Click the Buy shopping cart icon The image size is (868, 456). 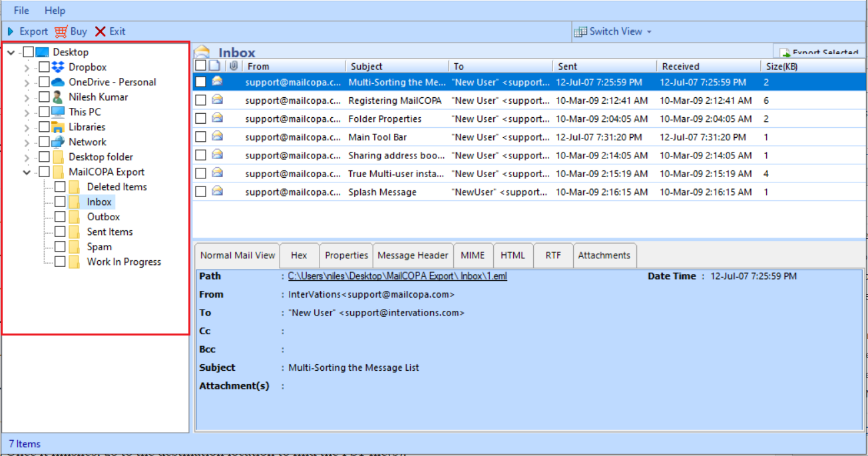pyautogui.click(x=61, y=31)
